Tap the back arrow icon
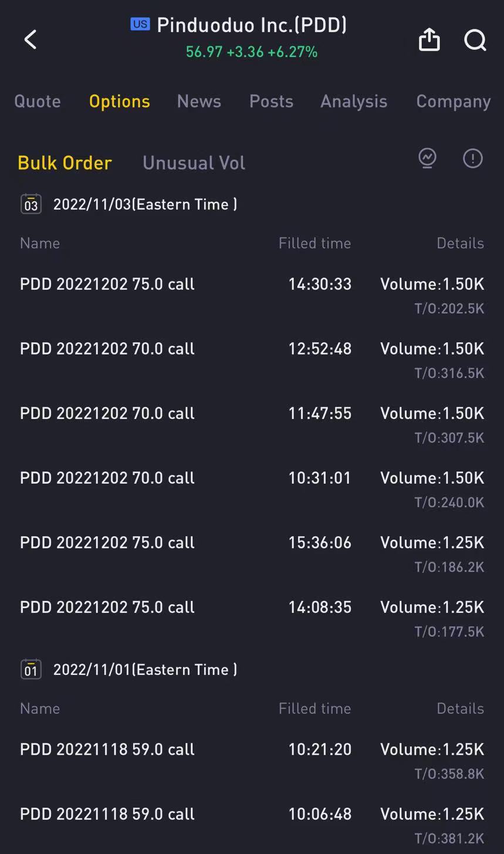 31,40
